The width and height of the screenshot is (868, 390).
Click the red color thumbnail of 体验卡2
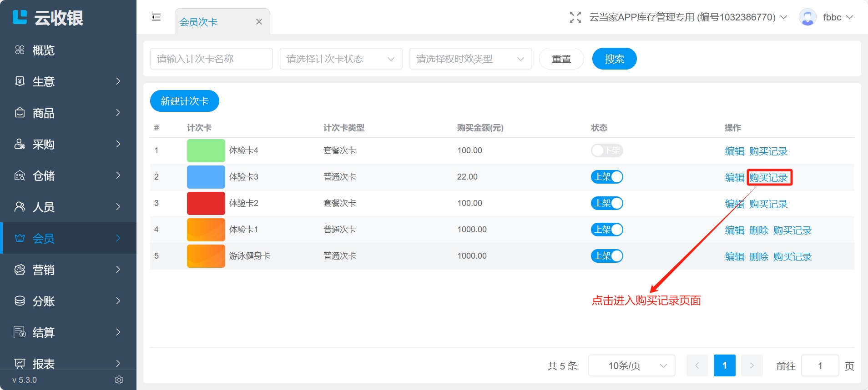(206, 203)
